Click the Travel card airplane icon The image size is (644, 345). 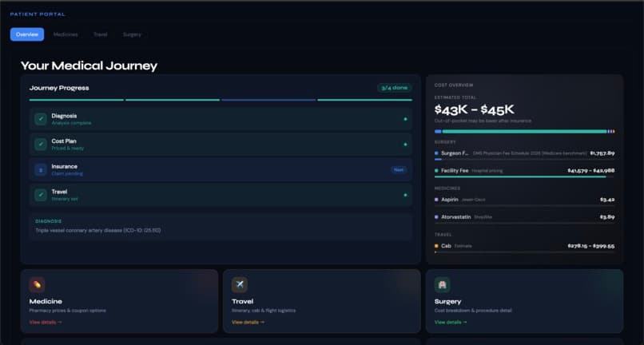(240, 284)
